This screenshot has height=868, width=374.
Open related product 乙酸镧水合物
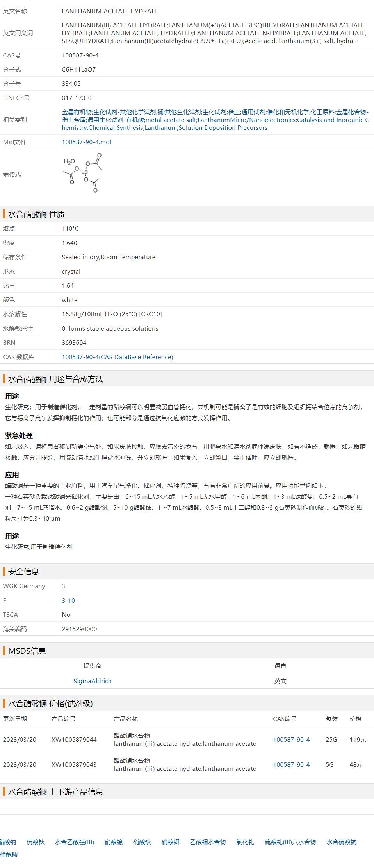coord(208,842)
